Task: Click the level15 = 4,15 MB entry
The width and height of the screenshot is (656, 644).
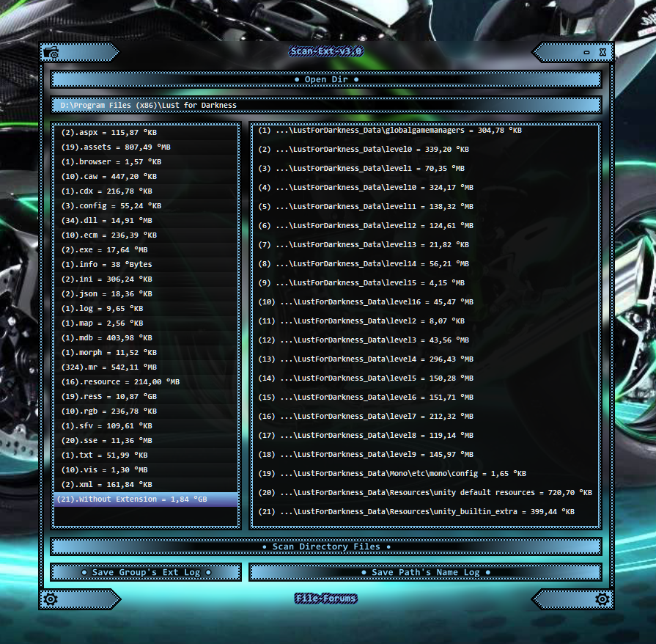Action: click(x=361, y=282)
